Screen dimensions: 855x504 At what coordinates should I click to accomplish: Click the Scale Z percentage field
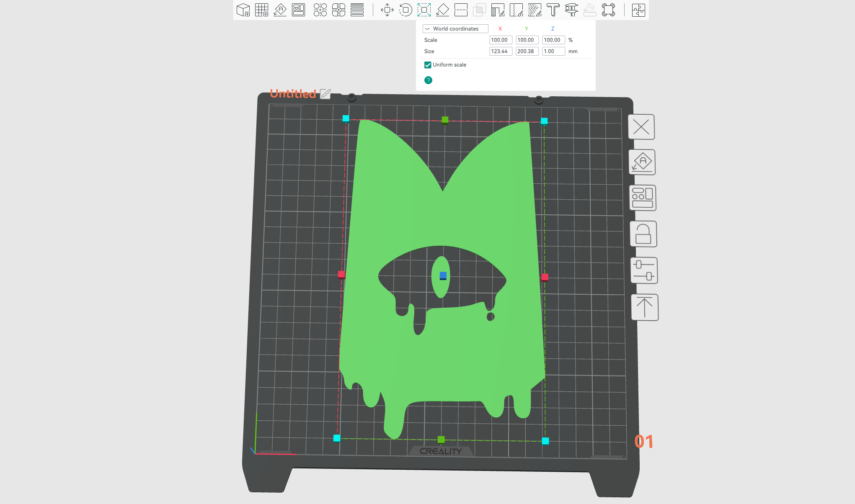click(553, 40)
